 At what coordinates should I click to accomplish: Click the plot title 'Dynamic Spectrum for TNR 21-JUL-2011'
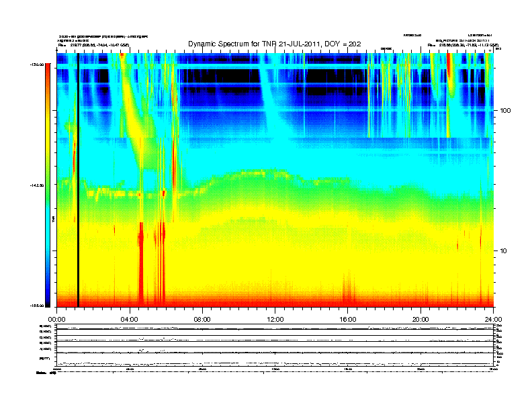(275, 44)
